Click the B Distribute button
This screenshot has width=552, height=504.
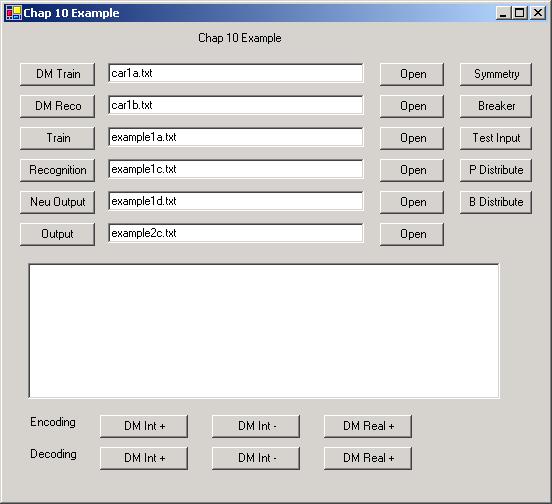coord(496,202)
